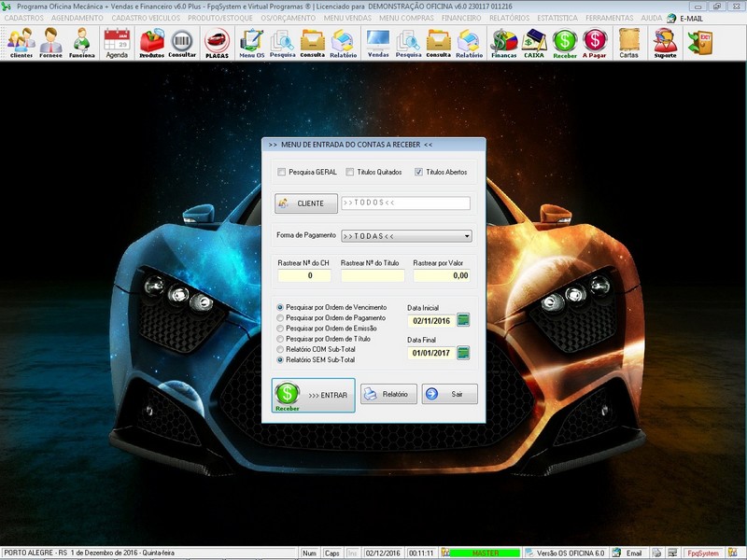Open the RELATÓRIOS menu
The width and height of the screenshot is (747, 560).
(x=509, y=18)
